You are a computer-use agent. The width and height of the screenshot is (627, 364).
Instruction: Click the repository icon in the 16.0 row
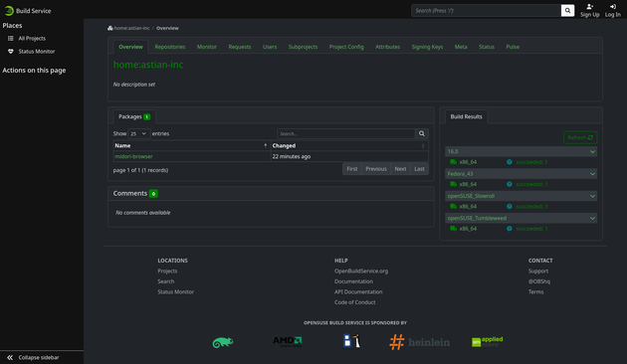pos(453,162)
